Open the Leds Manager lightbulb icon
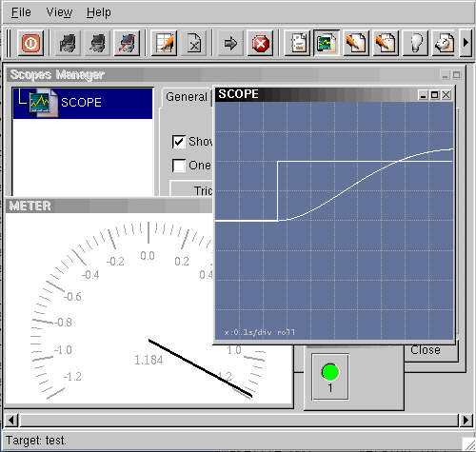This screenshot has height=452, width=476. pyautogui.click(x=415, y=43)
